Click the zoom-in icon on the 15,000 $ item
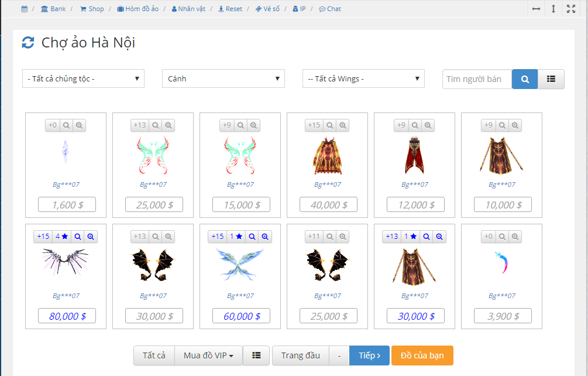The width and height of the screenshot is (588, 376). click(253, 125)
